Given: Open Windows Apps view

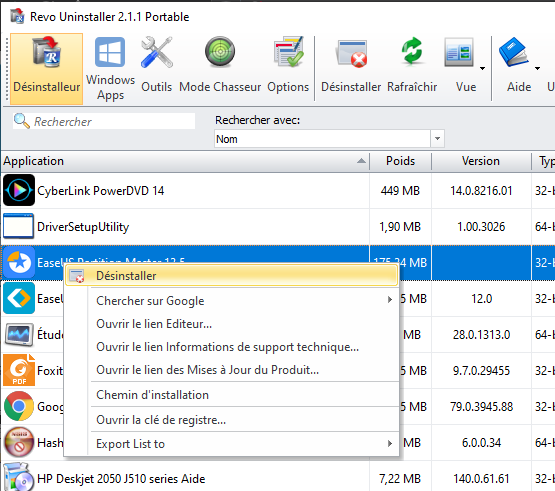Looking at the screenshot, I should click(110, 69).
